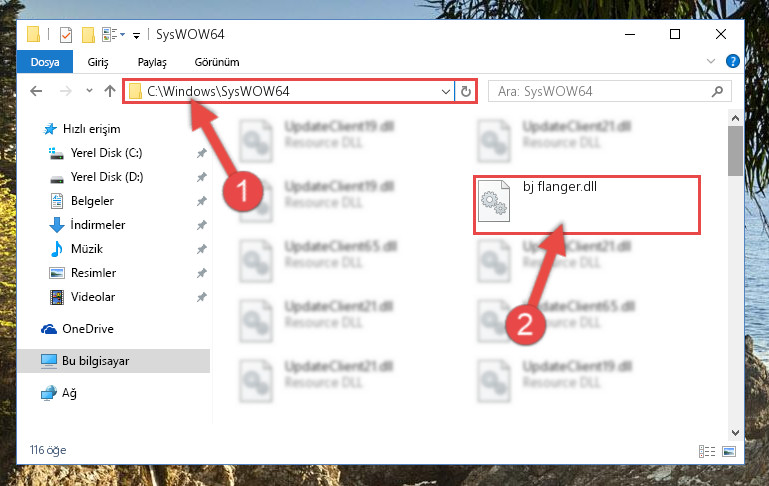Click the Up directory arrow
Image resolution: width=769 pixels, height=486 pixels.
click(110, 91)
